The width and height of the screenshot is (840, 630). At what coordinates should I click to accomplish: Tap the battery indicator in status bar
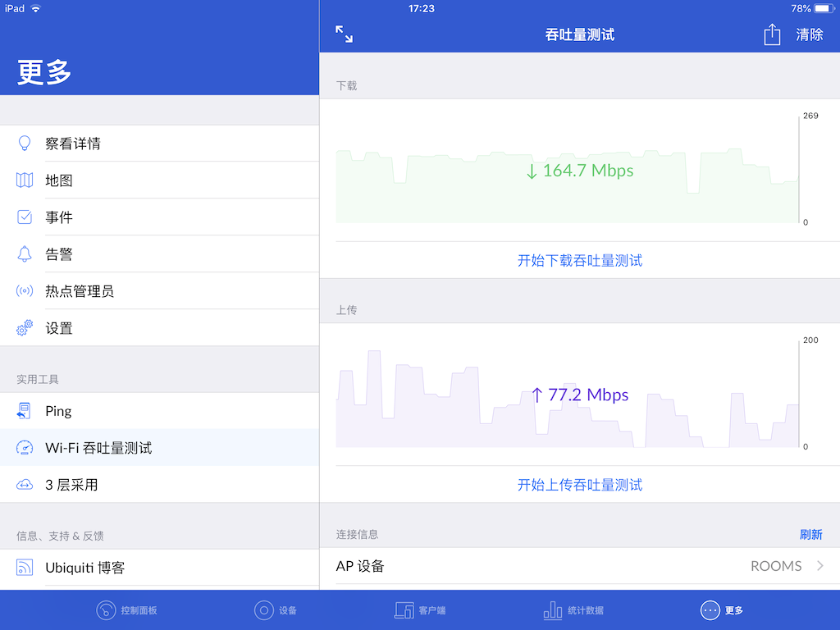pyautogui.click(x=824, y=8)
